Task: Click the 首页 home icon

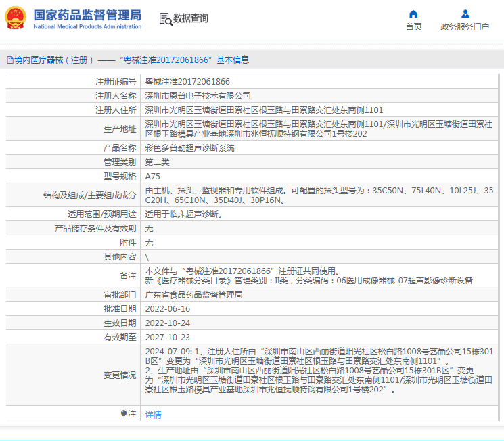Action: pos(413,14)
